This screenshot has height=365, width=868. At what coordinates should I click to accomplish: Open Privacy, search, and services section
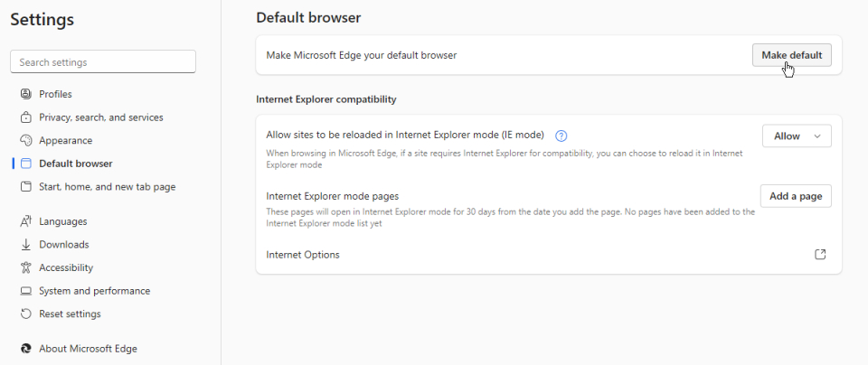pyautogui.click(x=100, y=117)
